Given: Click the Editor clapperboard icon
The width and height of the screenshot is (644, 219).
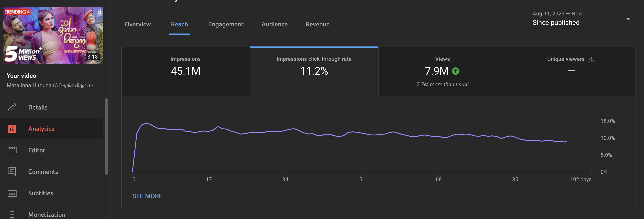Looking at the screenshot, I should (12, 150).
